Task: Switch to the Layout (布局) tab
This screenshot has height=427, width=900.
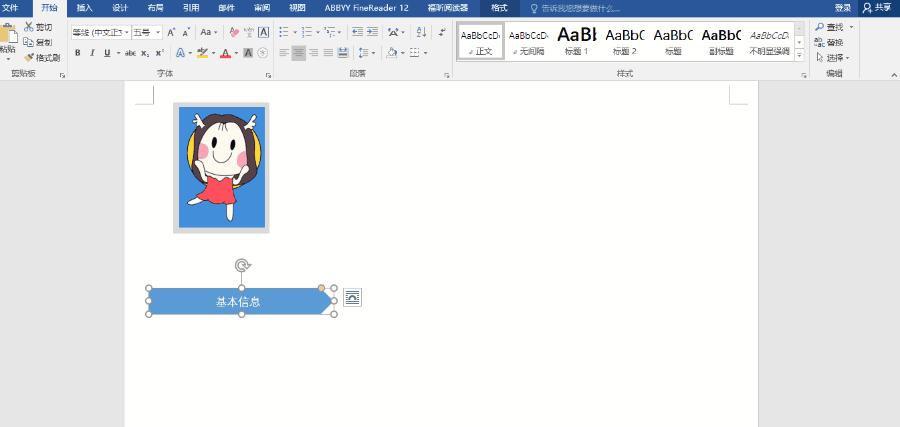Action: [156, 8]
